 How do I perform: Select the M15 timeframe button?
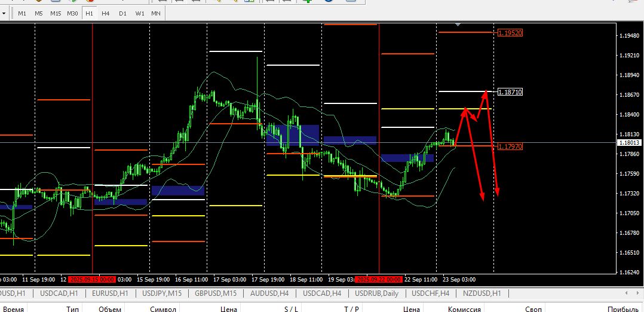[x=56, y=14]
